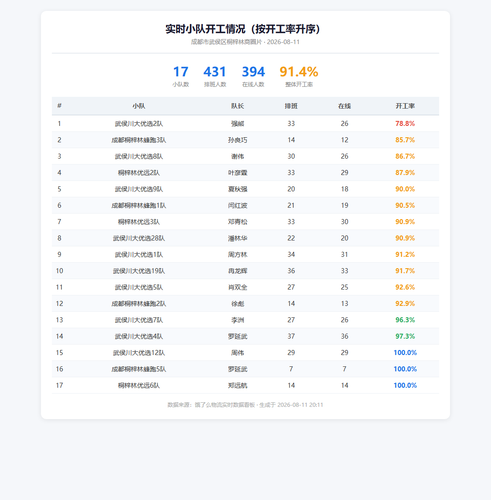The image size is (491, 500).
Task: Select team name 武侯川大优选5队
Action: (139, 287)
